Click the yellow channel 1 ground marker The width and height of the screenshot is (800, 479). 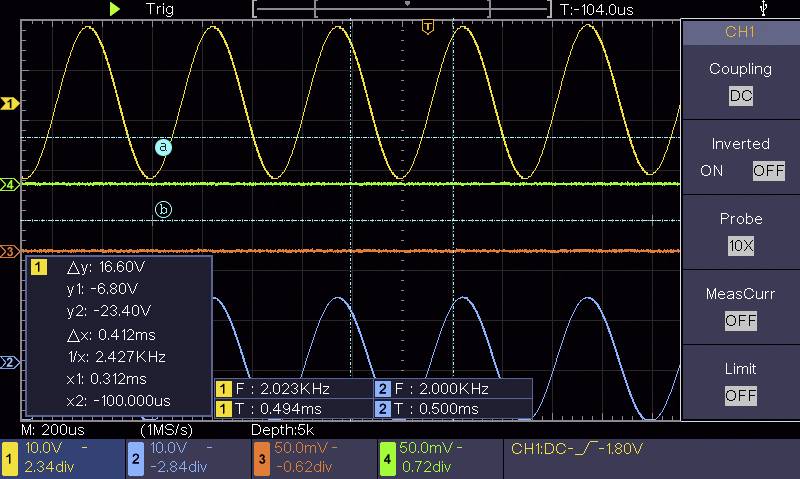pyautogui.click(x=10, y=104)
